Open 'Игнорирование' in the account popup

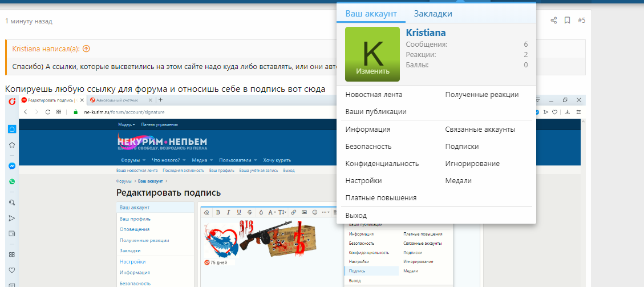(x=472, y=164)
